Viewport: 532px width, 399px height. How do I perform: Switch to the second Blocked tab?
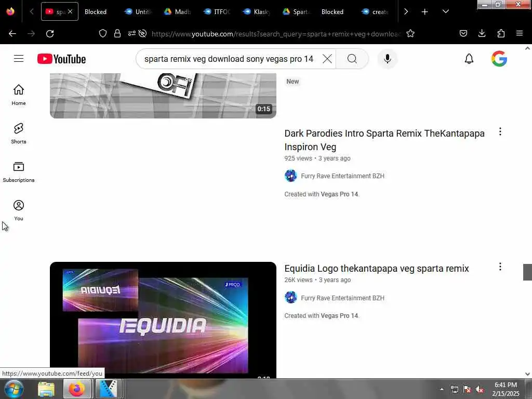click(x=332, y=11)
